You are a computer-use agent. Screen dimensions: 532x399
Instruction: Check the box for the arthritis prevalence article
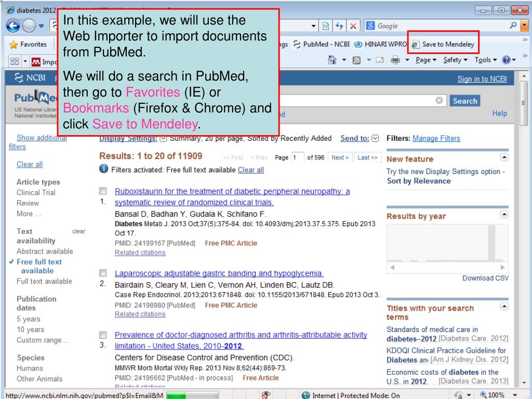(x=103, y=335)
